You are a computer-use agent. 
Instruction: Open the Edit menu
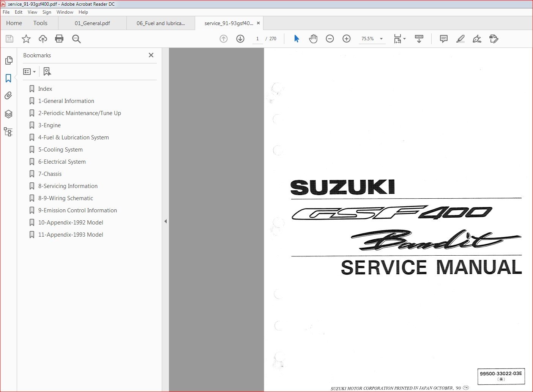point(19,12)
